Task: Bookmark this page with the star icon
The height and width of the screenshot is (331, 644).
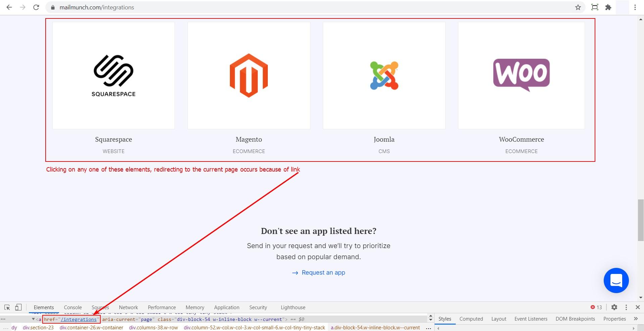Action: tap(578, 7)
